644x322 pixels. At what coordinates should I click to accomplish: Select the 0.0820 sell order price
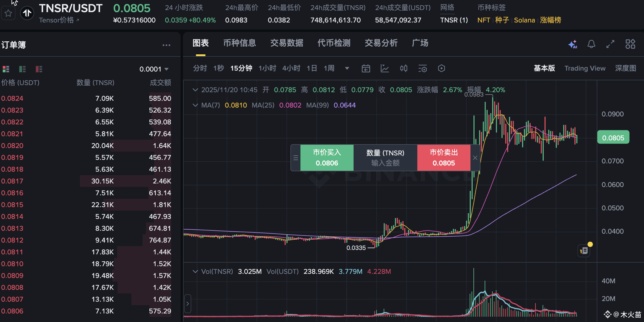[12, 146]
